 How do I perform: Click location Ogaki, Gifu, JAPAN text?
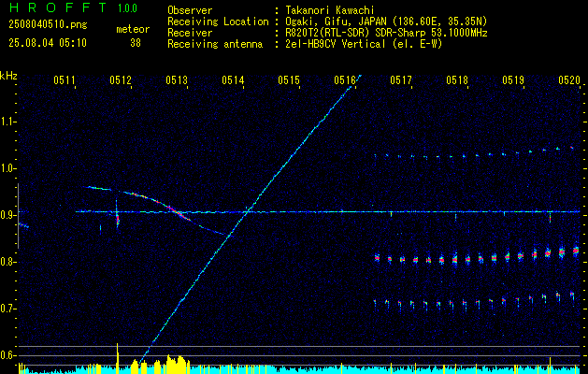point(385,22)
